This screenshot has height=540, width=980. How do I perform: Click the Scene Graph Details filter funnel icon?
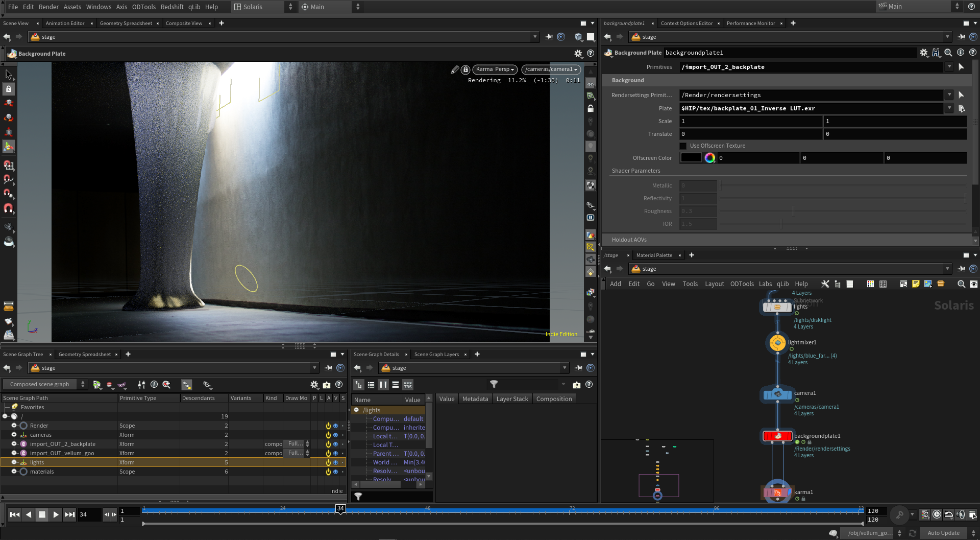(494, 384)
